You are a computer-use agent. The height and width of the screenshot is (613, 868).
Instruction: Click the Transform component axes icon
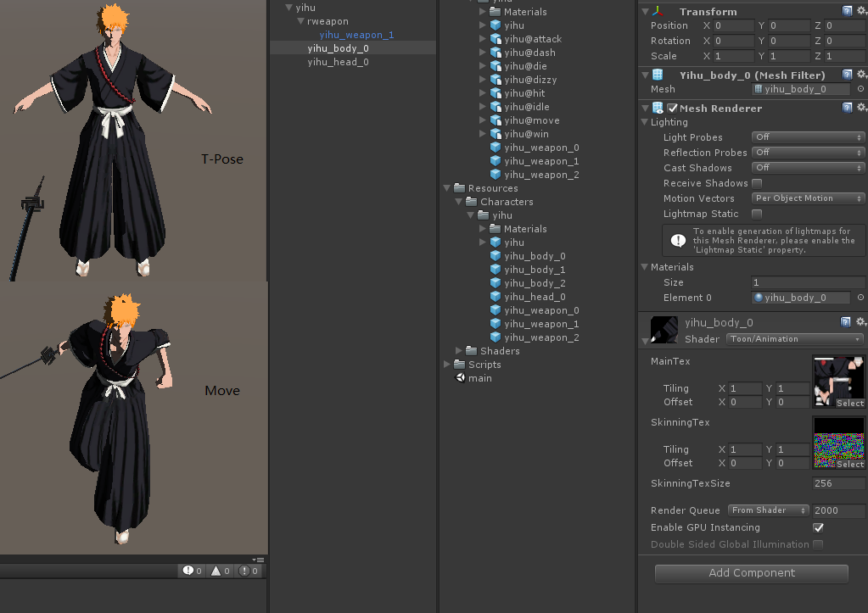point(658,11)
